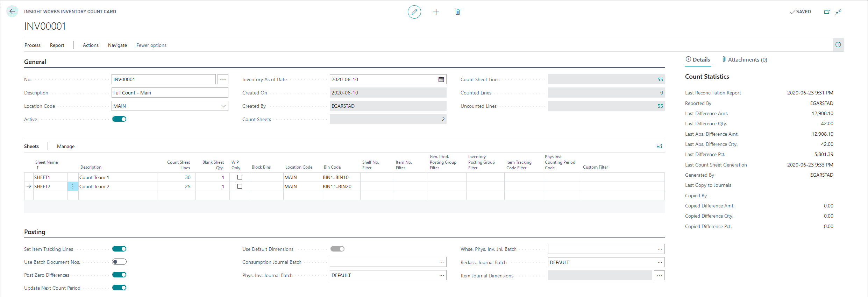This screenshot has width=868, height=297.
Task: Open the Actions menu
Action: 91,45
